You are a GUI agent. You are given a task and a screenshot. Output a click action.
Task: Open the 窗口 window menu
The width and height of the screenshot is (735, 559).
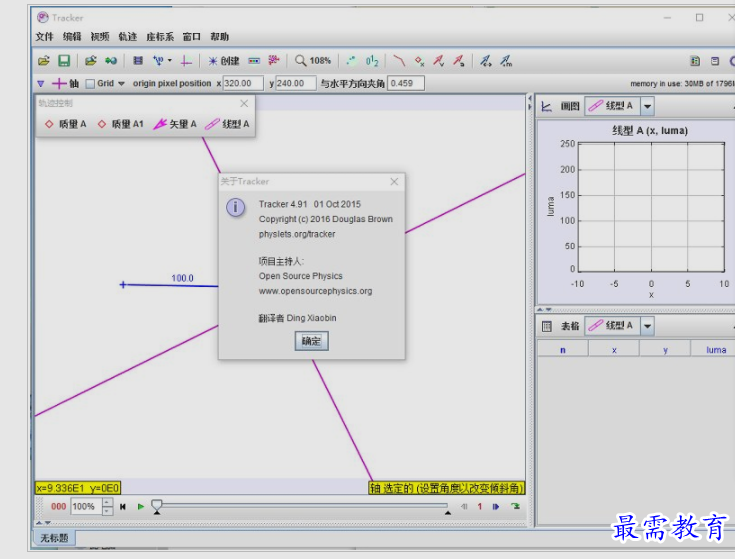192,37
